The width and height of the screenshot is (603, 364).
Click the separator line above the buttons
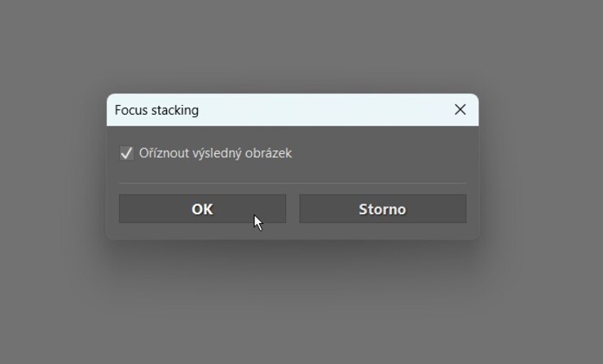(293, 183)
